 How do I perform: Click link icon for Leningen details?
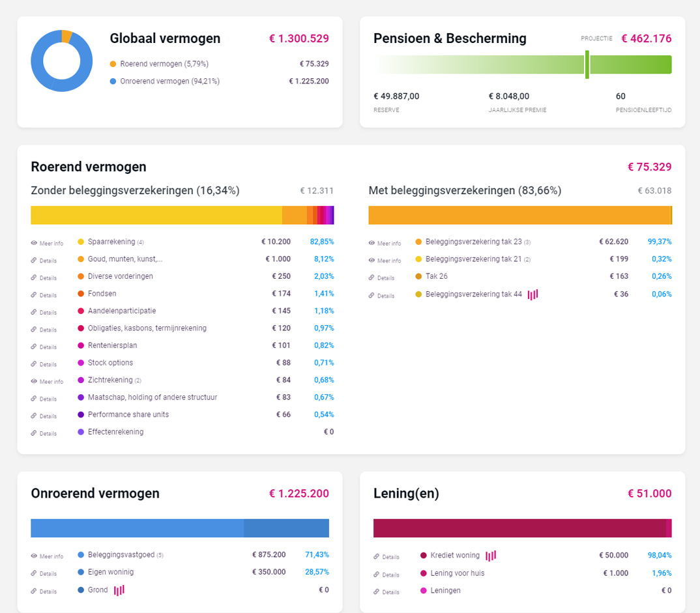point(377,592)
